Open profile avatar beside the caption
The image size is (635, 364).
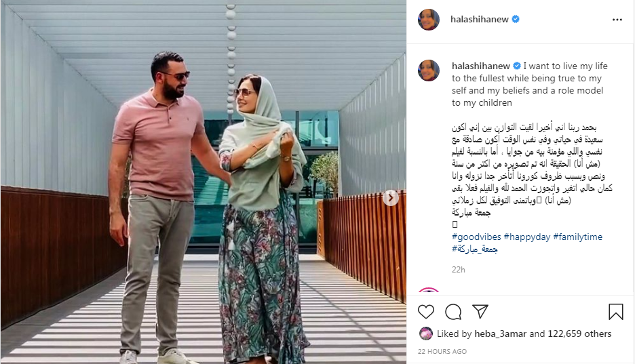pos(429,70)
